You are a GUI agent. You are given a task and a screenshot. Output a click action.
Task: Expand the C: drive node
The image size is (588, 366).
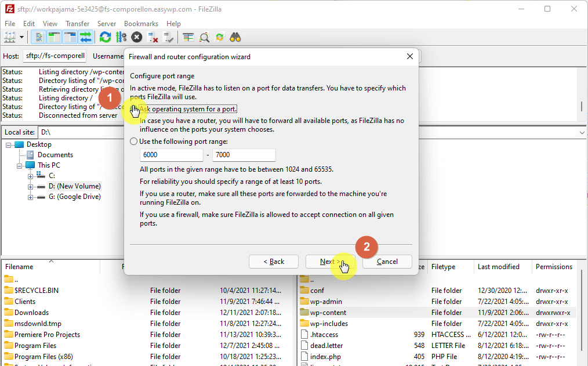tap(30, 176)
